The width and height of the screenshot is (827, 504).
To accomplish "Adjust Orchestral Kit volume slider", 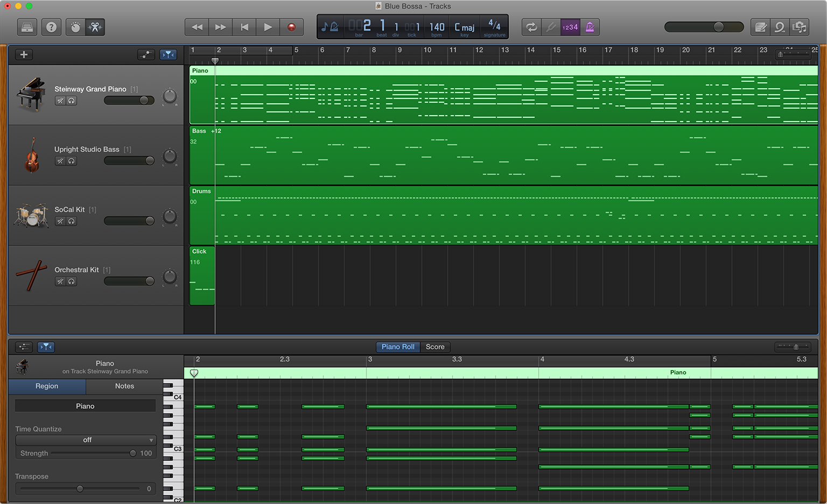I will click(129, 281).
